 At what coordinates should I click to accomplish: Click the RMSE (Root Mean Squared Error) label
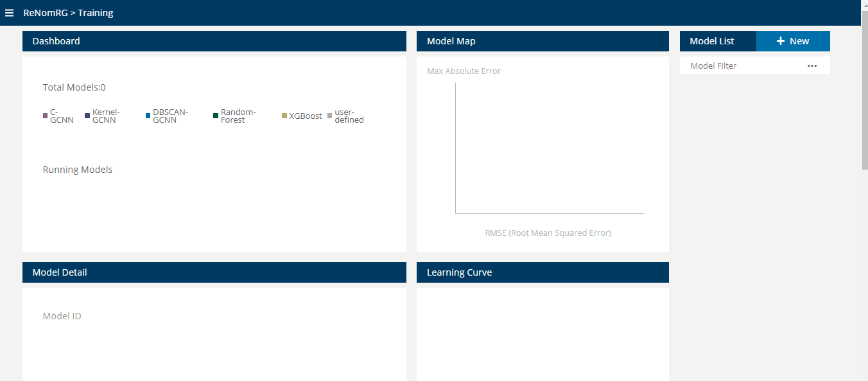coord(548,233)
